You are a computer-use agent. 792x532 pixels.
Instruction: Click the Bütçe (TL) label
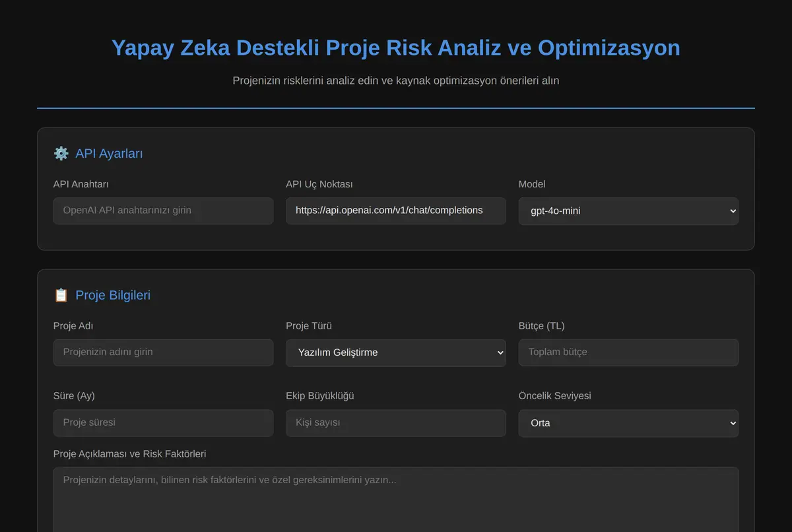point(542,325)
